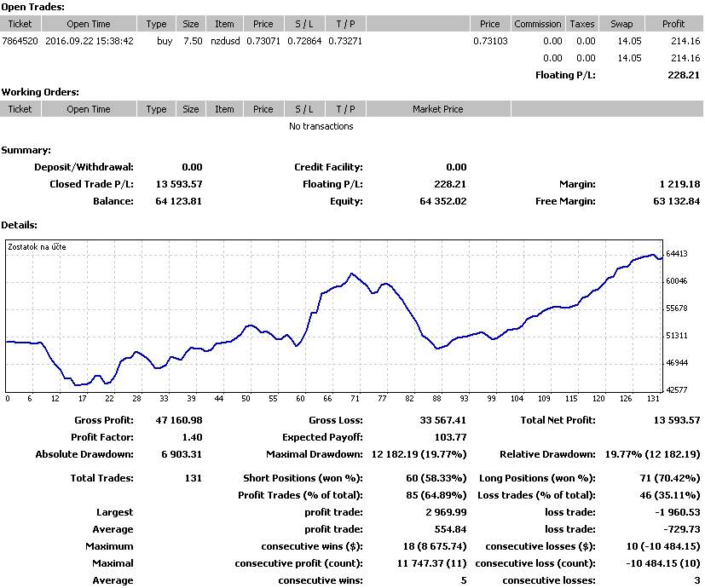Click the 'Credit Facility:' label
Viewport: 705px width, 588px height.
[328, 167]
